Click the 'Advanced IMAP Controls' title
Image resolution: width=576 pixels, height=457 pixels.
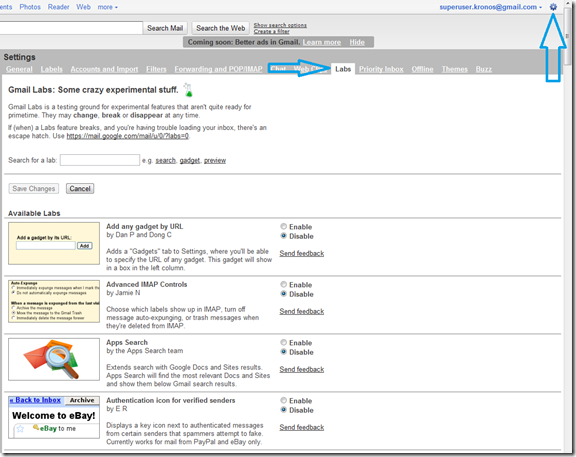(x=147, y=285)
